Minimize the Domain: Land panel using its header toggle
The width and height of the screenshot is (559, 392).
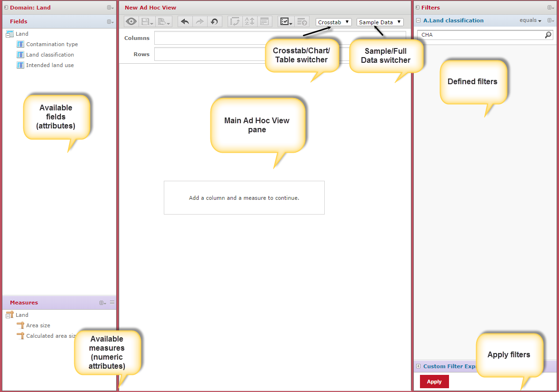click(6, 8)
